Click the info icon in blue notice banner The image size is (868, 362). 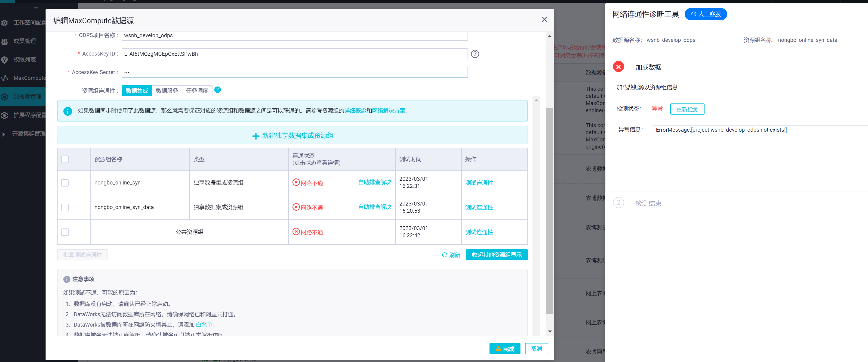point(68,111)
